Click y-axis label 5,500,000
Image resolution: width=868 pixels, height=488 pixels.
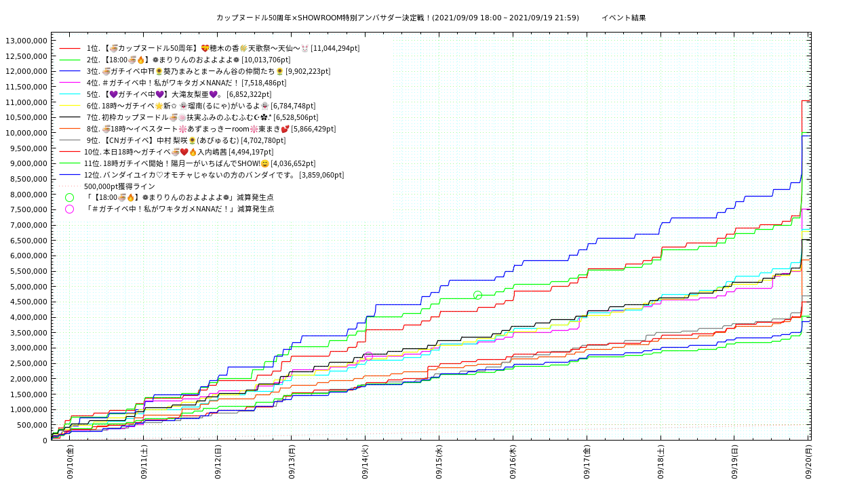pos(29,271)
